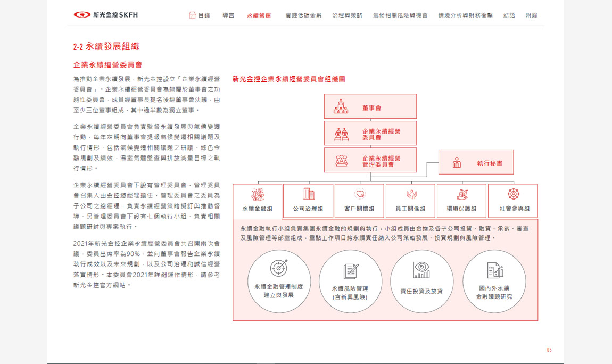The width and height of the screenshot is (612, 364).
Task: Click the 責任投資及放貸 eye chart icon
Action: point(421,270)
